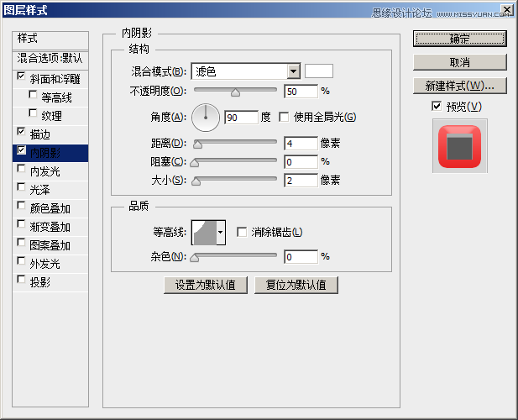Open the 描边 settings entry
This screenshot has width=518, height=420.
click(40, 134)
